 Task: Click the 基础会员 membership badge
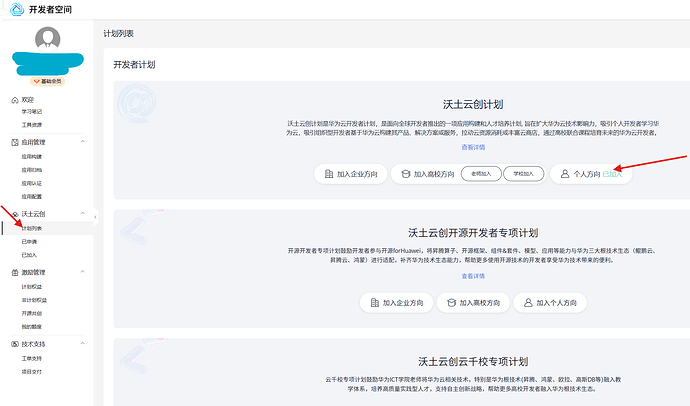coord(48,81)
